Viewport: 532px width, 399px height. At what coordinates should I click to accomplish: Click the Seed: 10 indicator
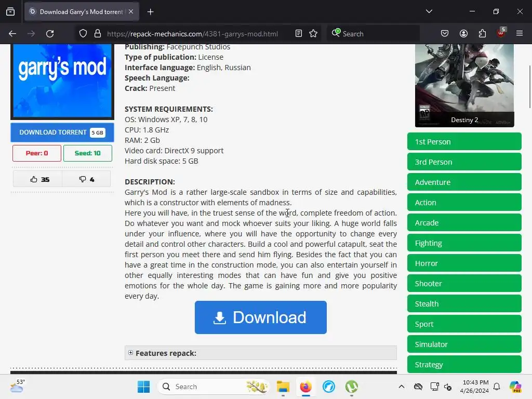[87, 153]
